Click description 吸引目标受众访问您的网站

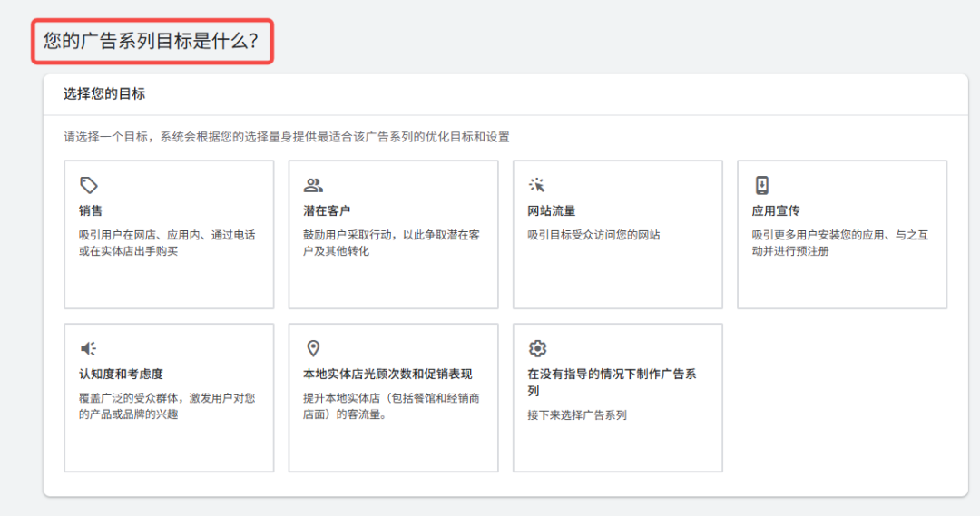pos(593,235)
